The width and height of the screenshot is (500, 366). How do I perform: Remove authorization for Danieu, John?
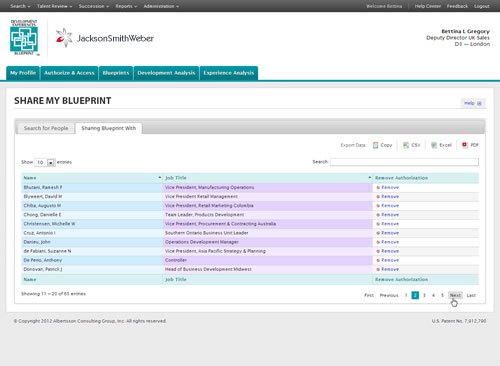[x=388, y=242]
